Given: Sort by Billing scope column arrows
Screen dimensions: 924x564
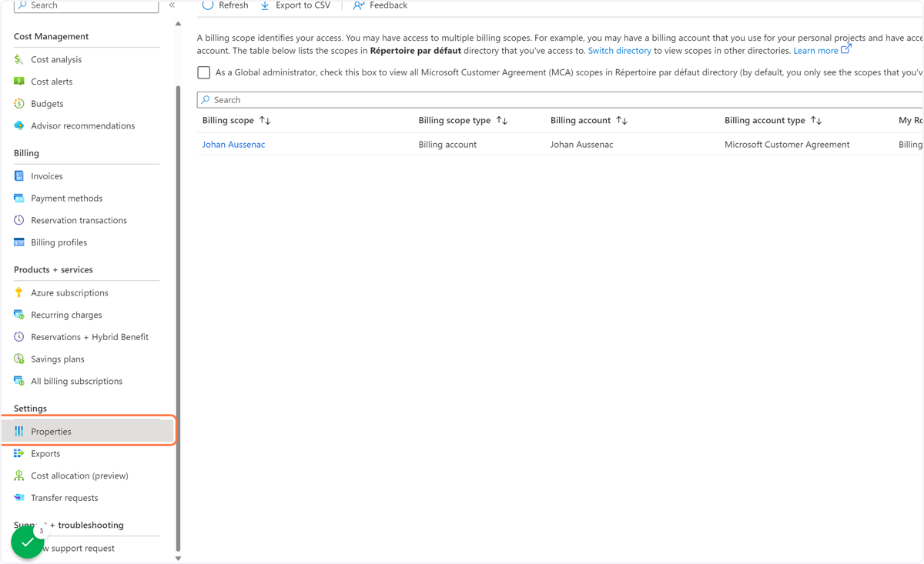Looking at the screenshot, I should point(265,121).
